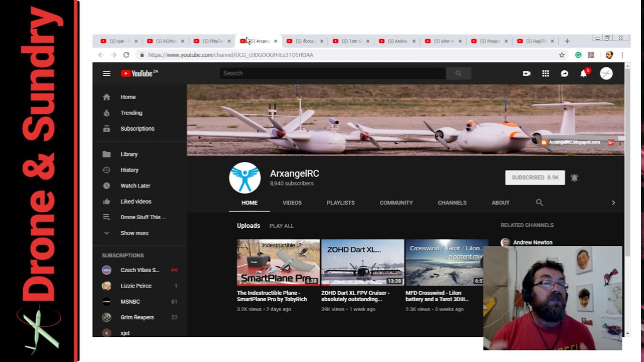The image size is (644, 362).
Task: Open the notifications bell in header
Action: pyautogui.click(x=584, y=73)
